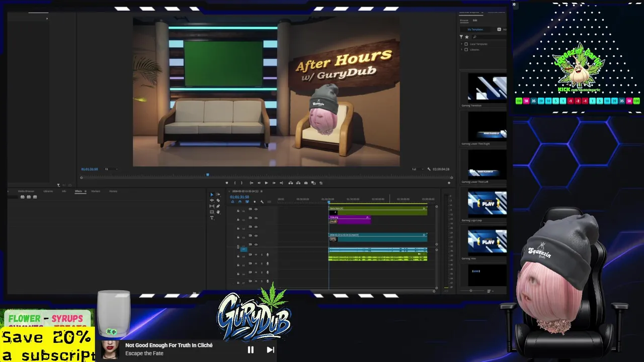Image resolution: width=644 pixels, height=362 pixels.
Task: Click the search field in Essential Graphics
Action: point(489,37)
